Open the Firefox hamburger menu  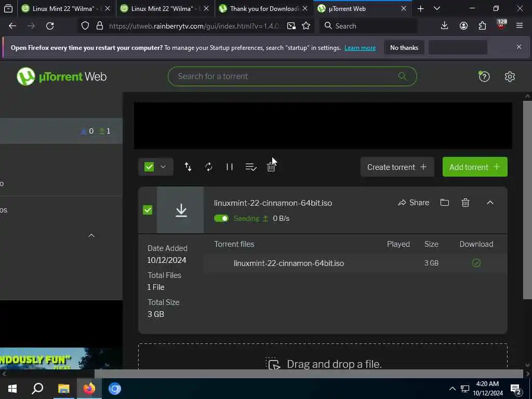pyautogui.click(x=520, y=26)
